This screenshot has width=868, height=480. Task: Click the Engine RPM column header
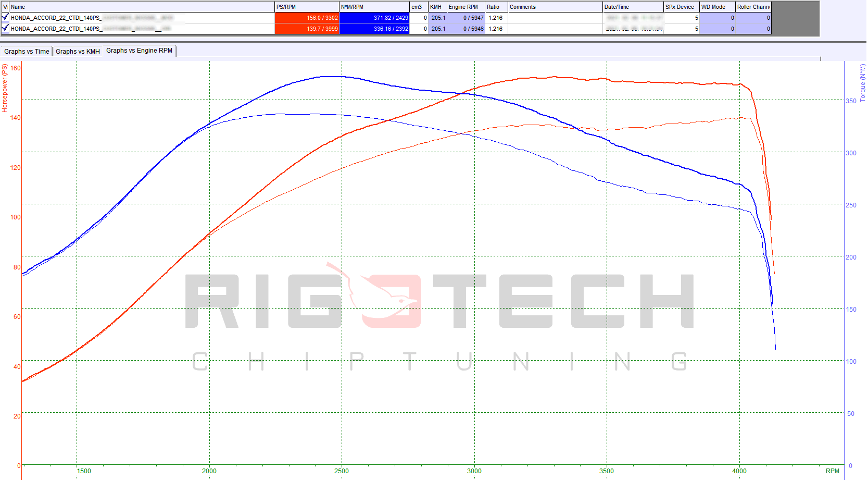point(466,7)
